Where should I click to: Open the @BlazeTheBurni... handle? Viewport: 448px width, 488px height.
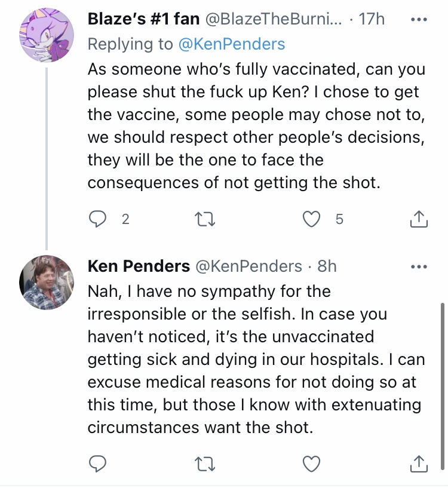click(x=273, y=19)
